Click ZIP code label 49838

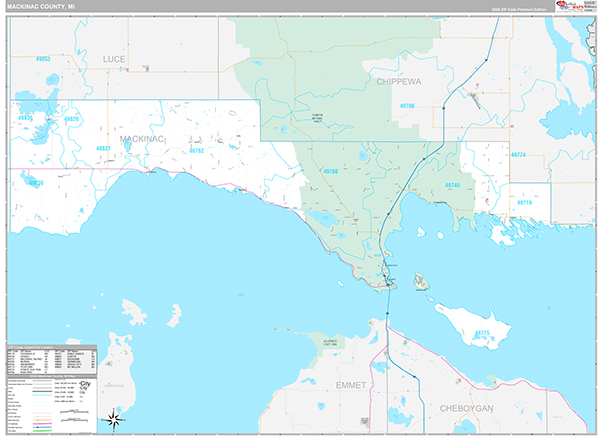point(36,183)
